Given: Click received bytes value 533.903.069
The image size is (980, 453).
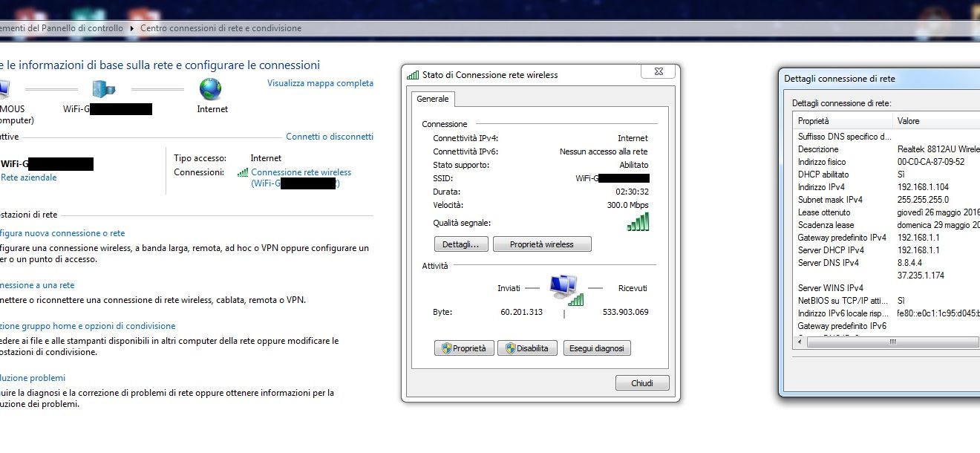Looking at the screenshot, I should click(625, 312).
